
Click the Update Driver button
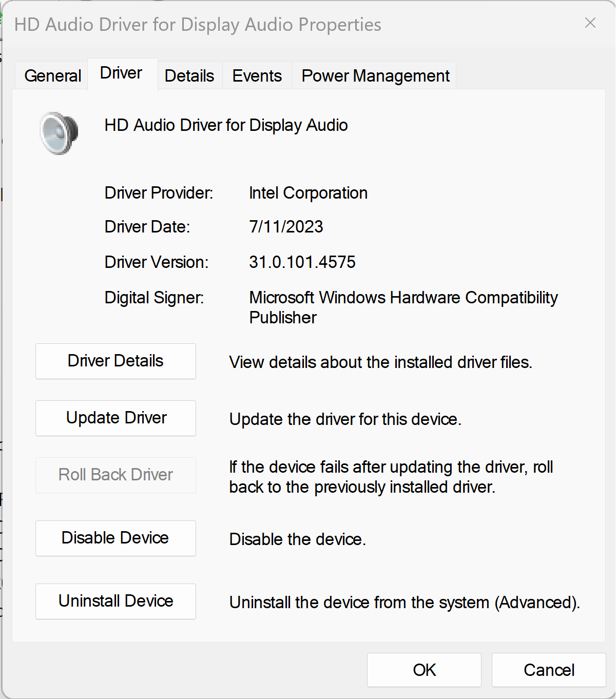115,418
